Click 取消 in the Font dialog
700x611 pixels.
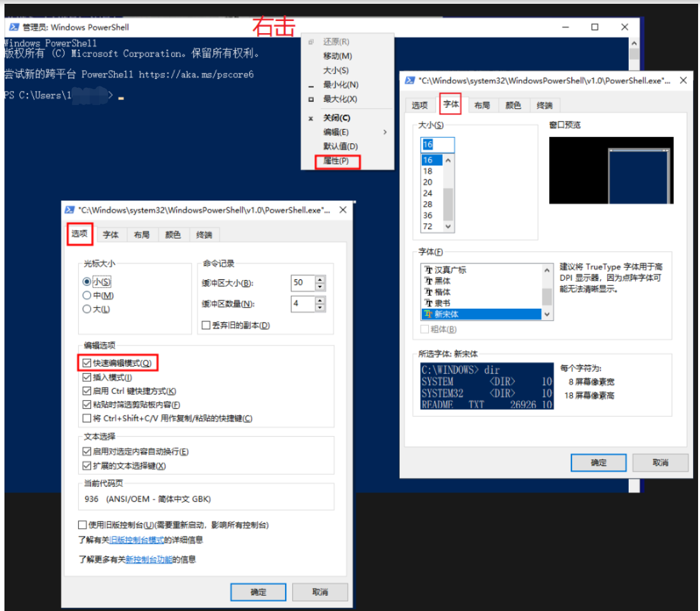(x=661, y=463)
